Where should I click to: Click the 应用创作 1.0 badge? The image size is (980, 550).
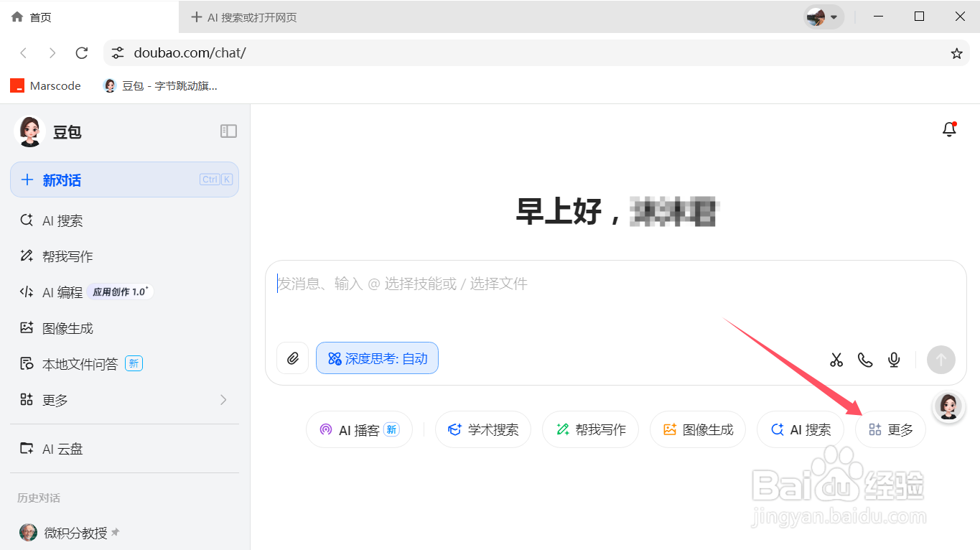pos(120,292)
